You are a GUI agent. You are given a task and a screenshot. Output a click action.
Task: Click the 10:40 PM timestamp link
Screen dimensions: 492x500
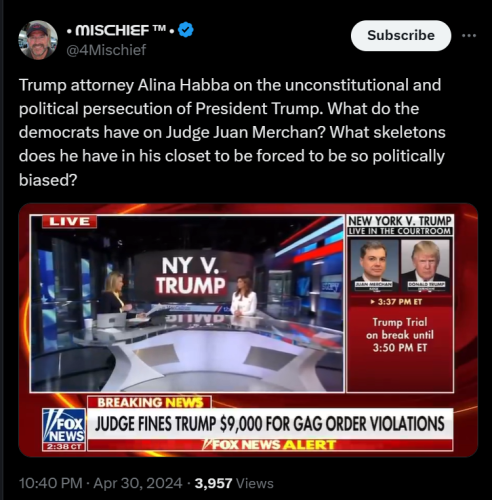[x=50, y=483]
